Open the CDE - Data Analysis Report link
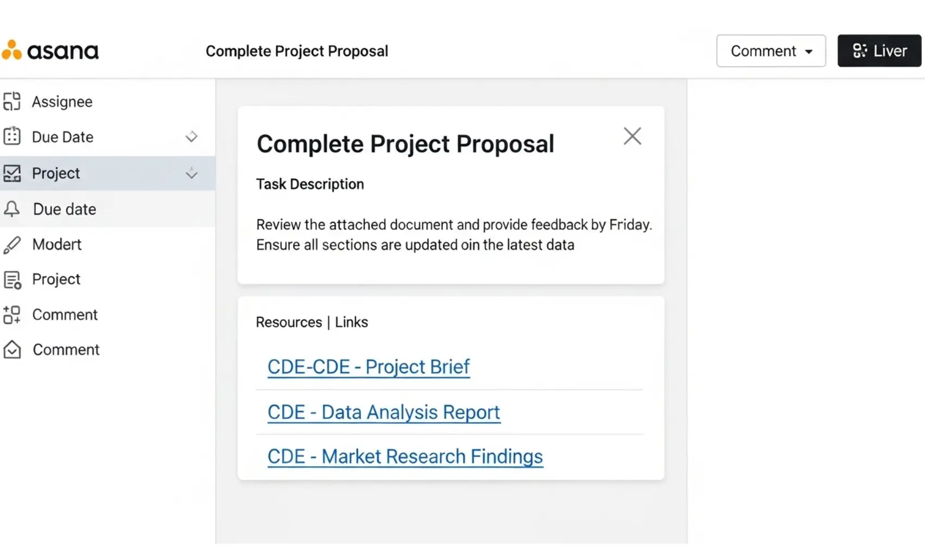 point(383,412)
